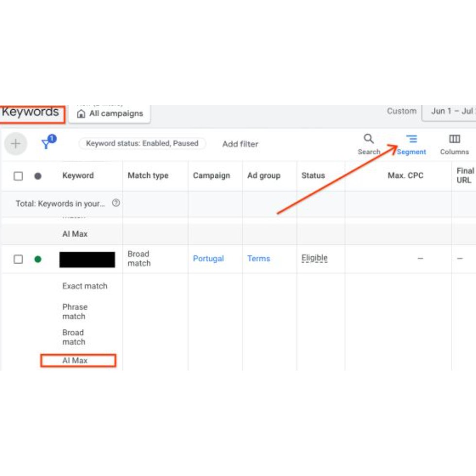
Task: Open the Columns editor
Action: point(455,145)
